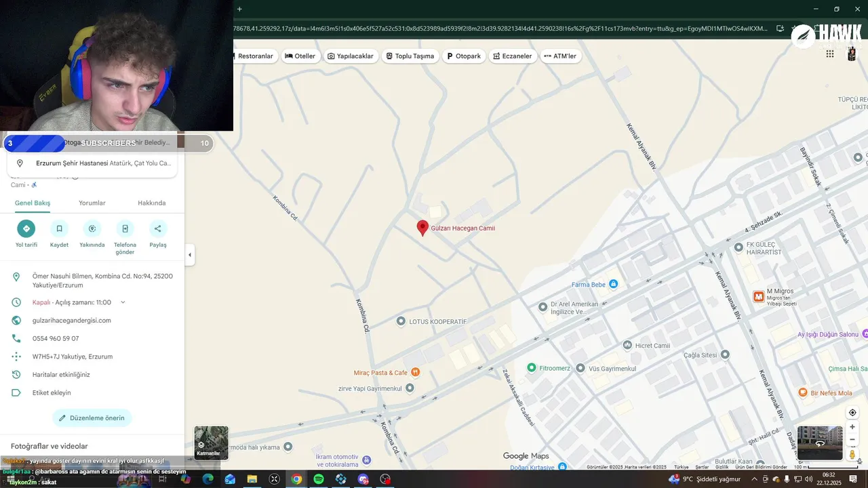
Task: Open the Katmanlar layers thumbnail
Action: coord(212,443)
